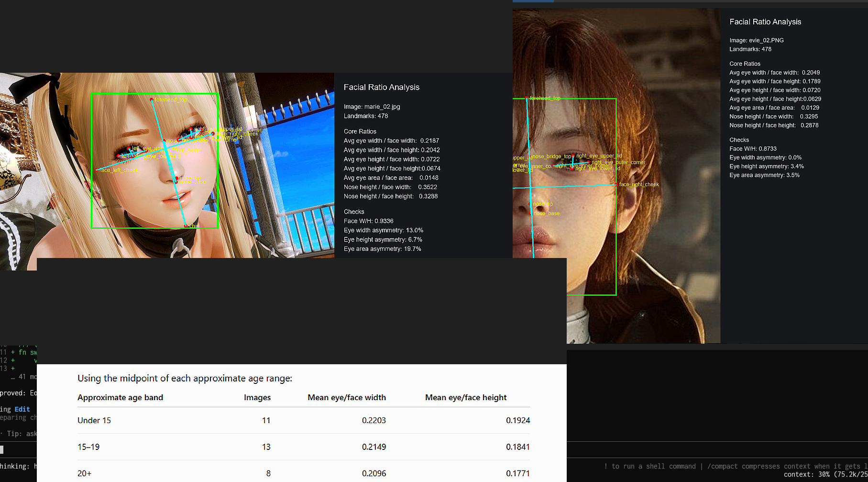Select mean eye/face width 0.2096 cell
The height and width of the screenshot is (482, 868).
(x=374, y=473)
